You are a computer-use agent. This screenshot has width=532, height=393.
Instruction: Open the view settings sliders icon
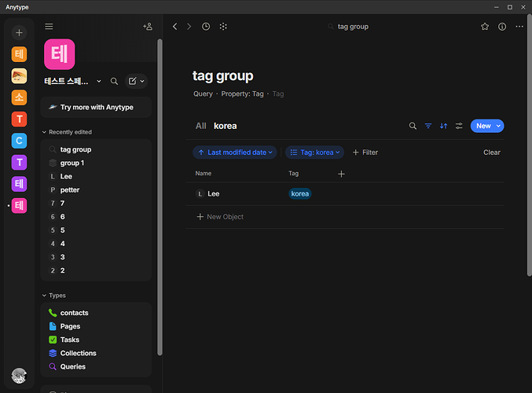459,126
